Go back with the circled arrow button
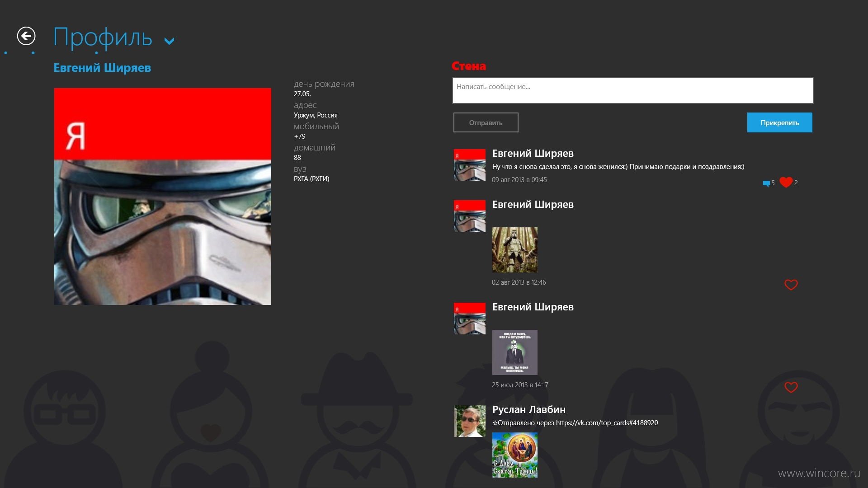 tap(26, 36)
